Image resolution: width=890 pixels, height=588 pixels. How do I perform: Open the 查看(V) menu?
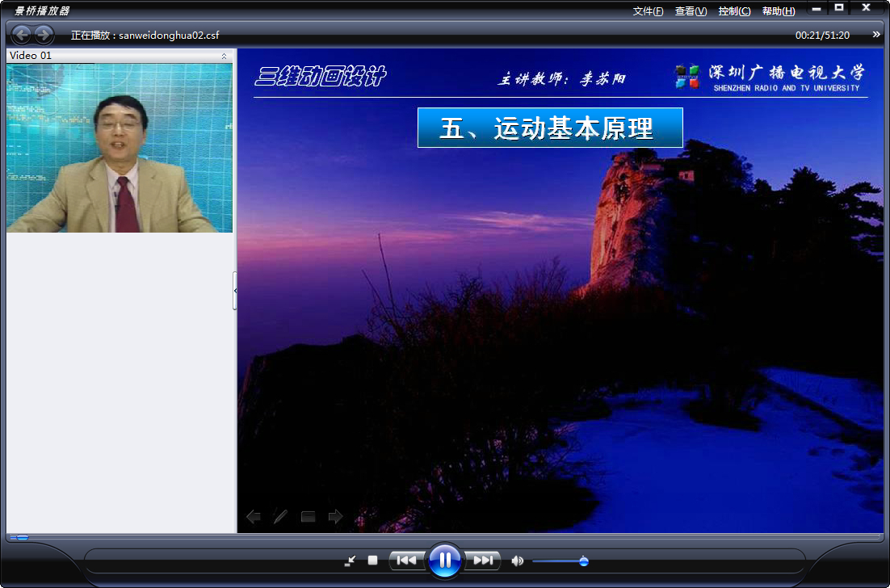691,11
